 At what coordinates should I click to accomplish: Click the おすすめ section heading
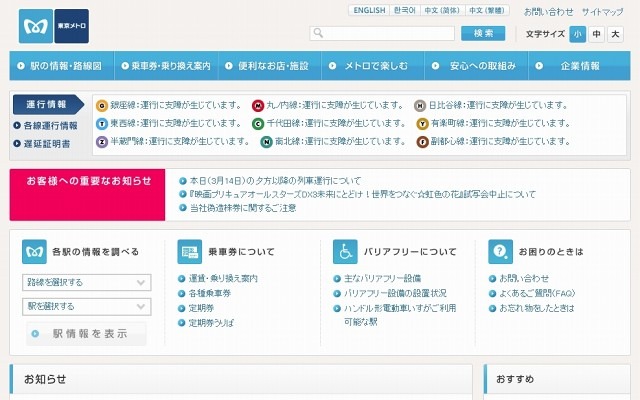tap(515, 379)
